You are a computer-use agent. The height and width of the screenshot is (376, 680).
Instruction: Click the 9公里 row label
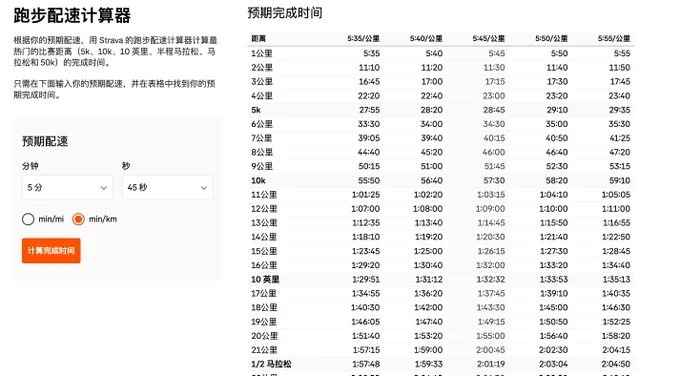[x=262, y=167]
